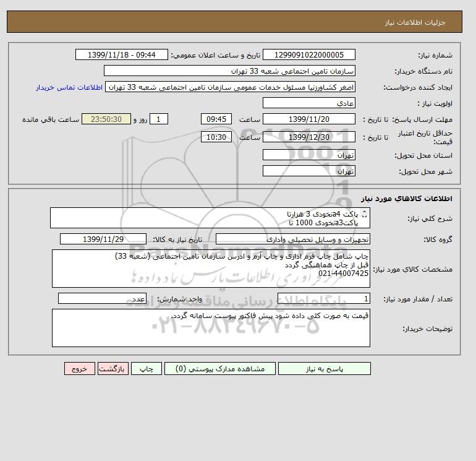Click the remaining days field showing 1
This screenshot has width=476, height=461.
(158, 119)
